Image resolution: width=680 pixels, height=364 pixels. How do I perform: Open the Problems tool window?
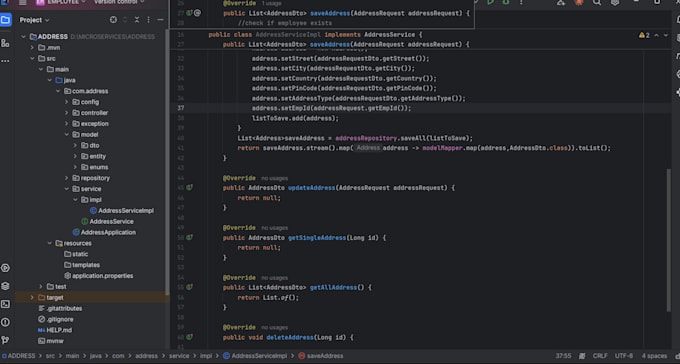coord(5,322)
